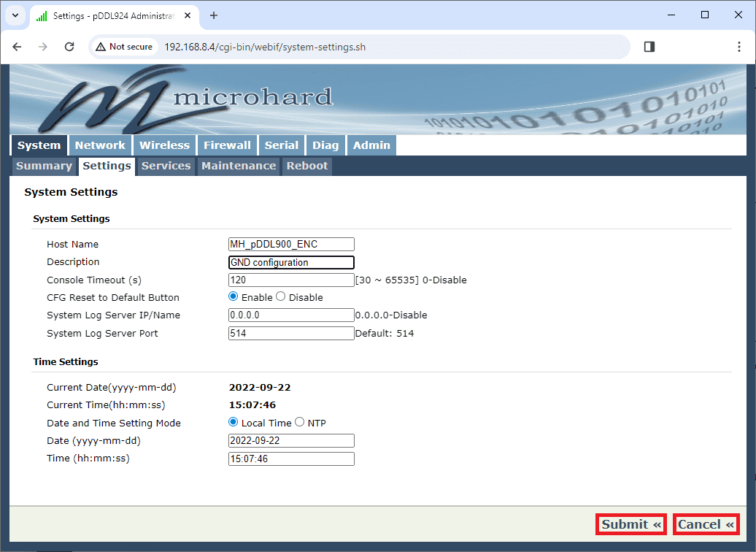Click the Not secure warning icon
The height and width of the screenshot is (552, 756).
101,47
